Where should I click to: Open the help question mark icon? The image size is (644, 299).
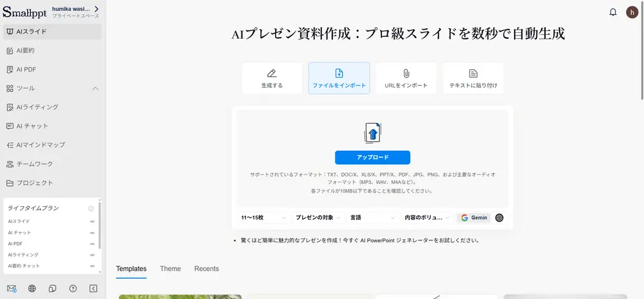tap(73, 288)
